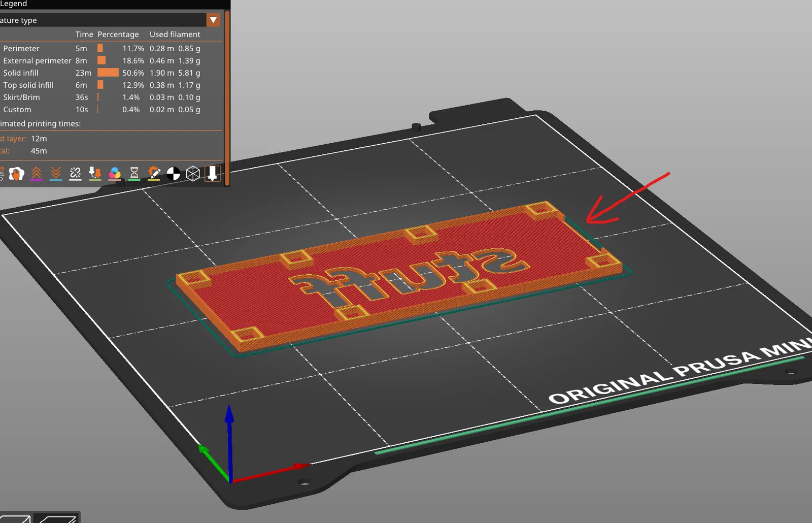Open the Feature type view dropdown
This screenshot has width=812, height=523.
pos(213,20)
